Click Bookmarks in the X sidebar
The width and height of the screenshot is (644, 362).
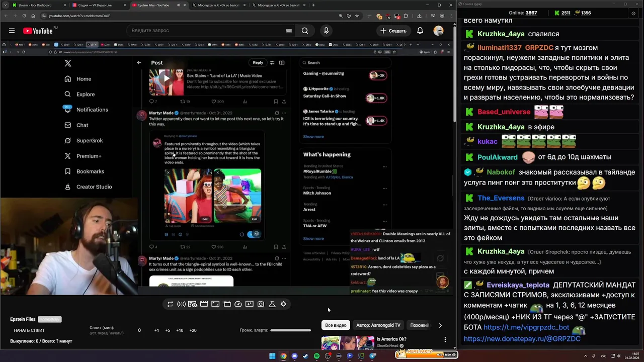tap(84, 171)
